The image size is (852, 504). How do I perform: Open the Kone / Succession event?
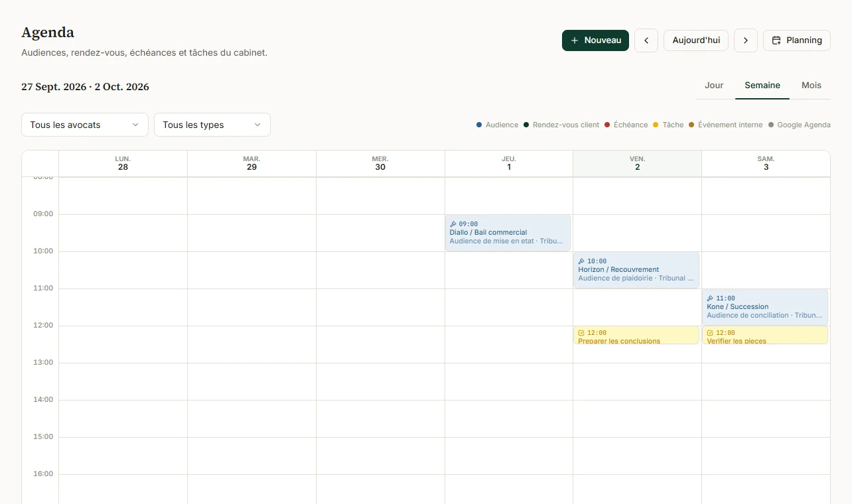coord(765,307)
